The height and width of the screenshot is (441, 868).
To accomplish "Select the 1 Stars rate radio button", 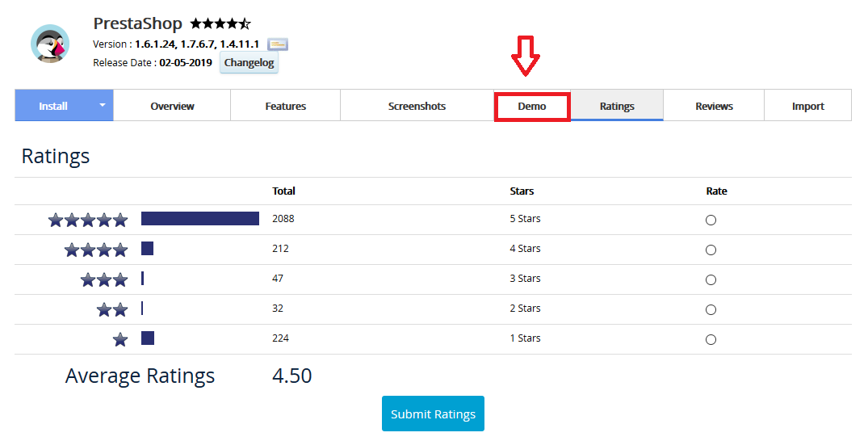I will click(711, 339).
